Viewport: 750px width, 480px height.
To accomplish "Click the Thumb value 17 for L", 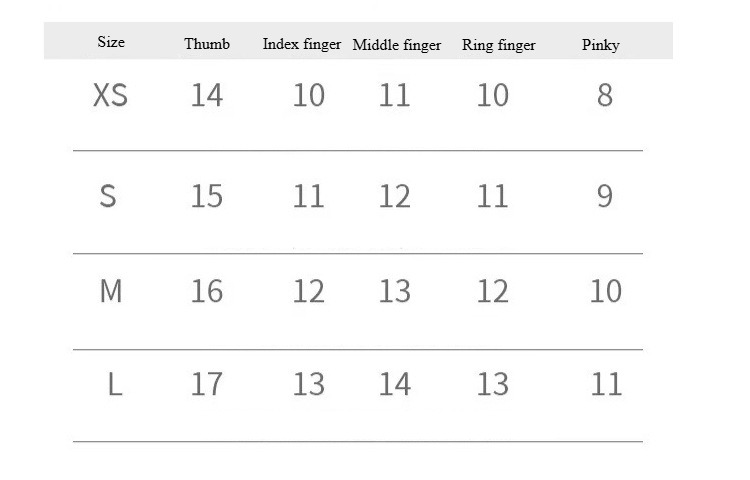I will (x=206, y=384).
